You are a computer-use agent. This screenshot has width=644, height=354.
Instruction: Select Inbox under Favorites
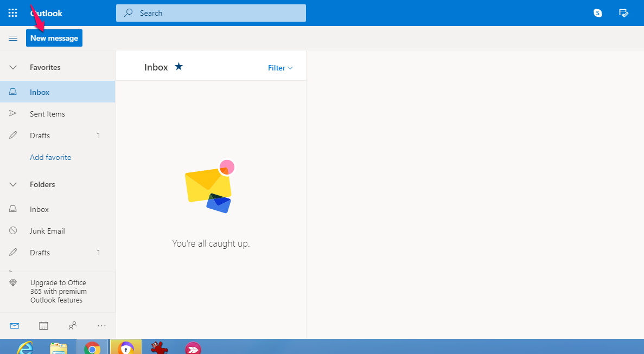pos(58,92)
